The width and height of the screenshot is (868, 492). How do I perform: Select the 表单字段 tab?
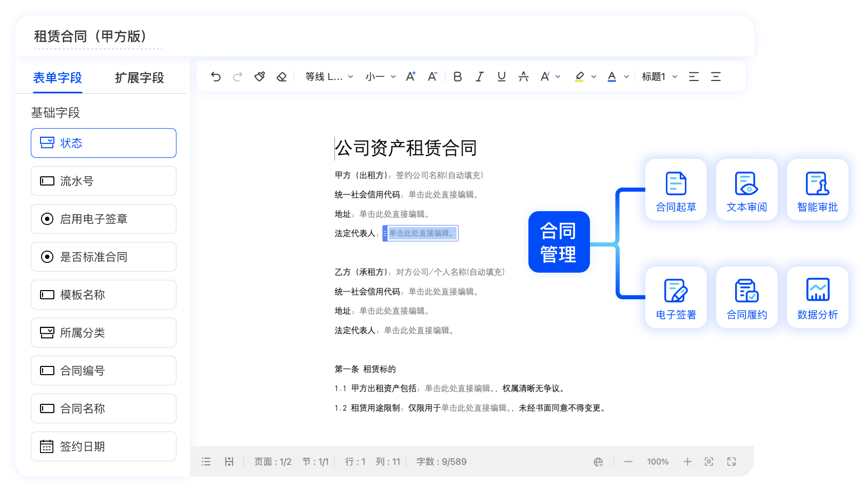point(57,78)
